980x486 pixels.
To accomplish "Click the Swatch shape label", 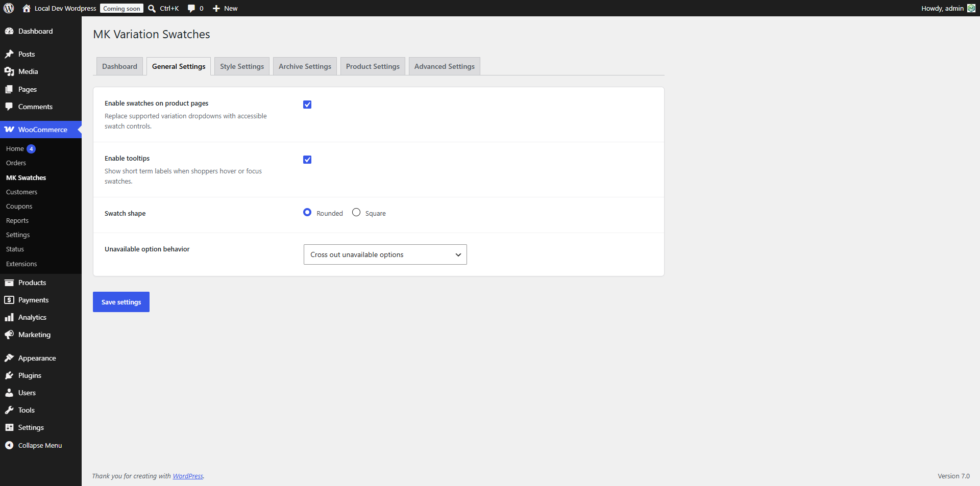I will (125, 213).
